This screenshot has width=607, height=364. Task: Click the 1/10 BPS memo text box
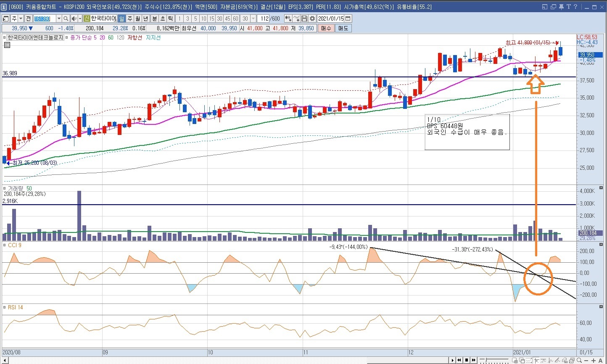point(467,132)
